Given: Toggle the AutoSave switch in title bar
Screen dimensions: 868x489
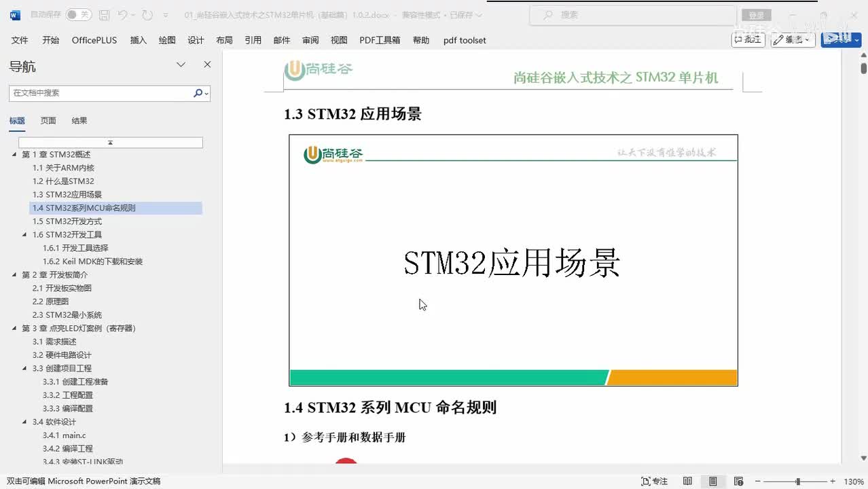Looking at the screenshot, I should 79,14.
